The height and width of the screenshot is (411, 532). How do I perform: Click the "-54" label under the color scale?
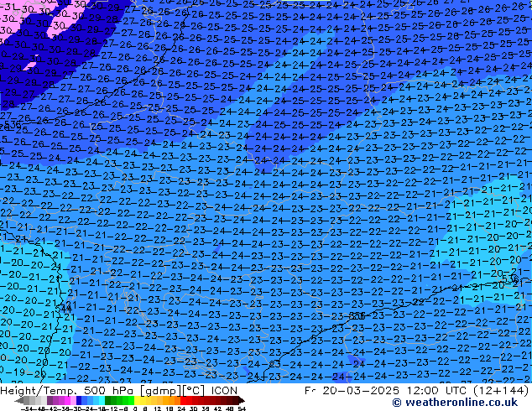29,408
